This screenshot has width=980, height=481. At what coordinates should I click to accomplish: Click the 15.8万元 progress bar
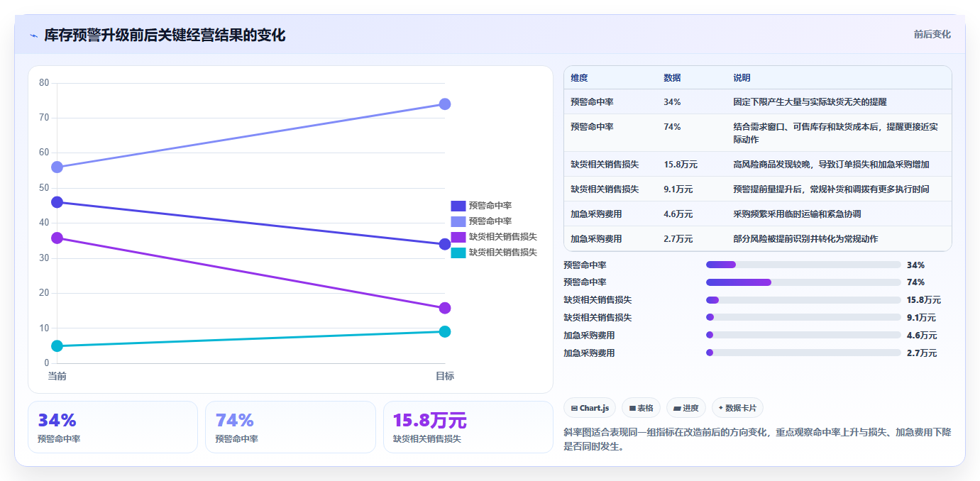click(x=803, y=300)
